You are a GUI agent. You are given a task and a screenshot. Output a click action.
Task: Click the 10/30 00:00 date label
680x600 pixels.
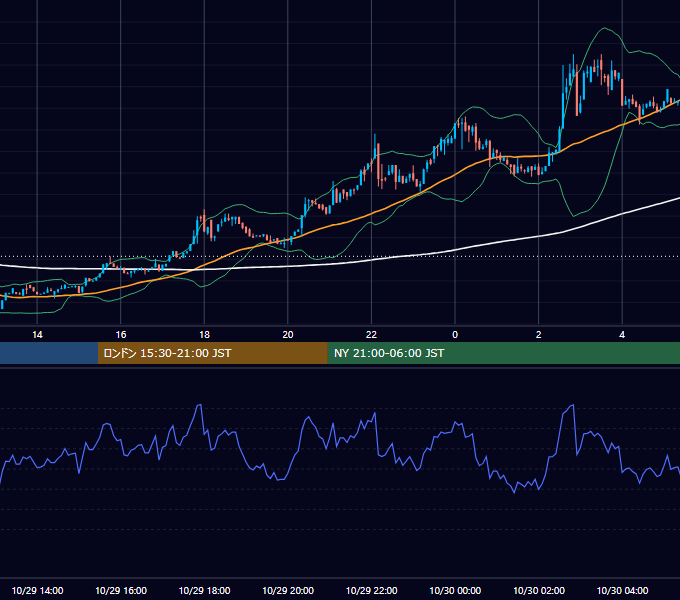click(455, 590)
